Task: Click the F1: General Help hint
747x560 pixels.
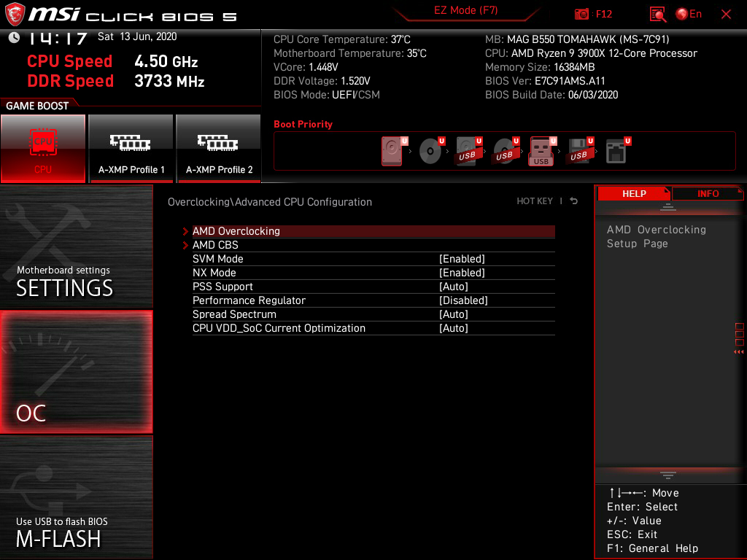Action: [x=652, y=548]
